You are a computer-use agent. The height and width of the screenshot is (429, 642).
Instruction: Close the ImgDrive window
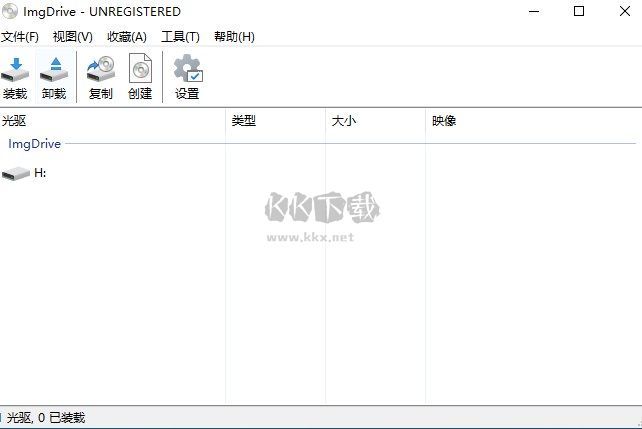(x=625, y=11)
